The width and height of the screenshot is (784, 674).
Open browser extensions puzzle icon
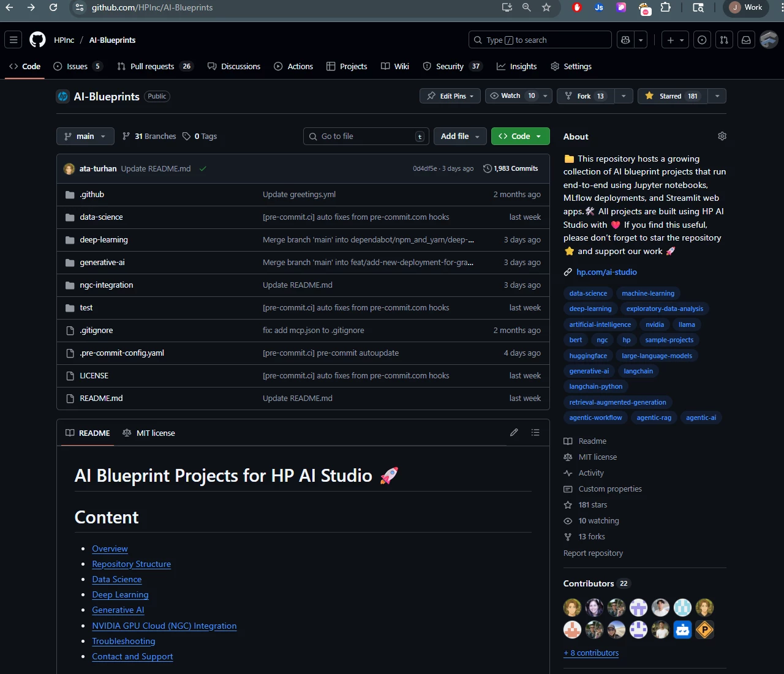click(666, 7)
